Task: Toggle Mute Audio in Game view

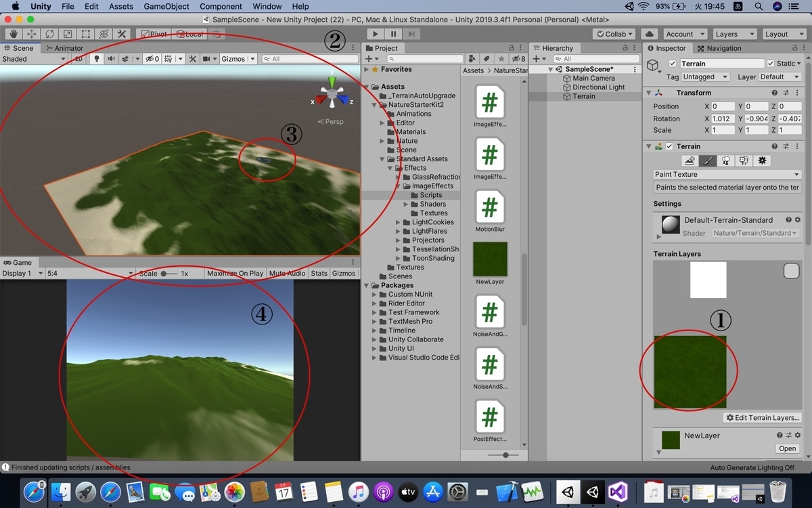Action: point(287,273)
